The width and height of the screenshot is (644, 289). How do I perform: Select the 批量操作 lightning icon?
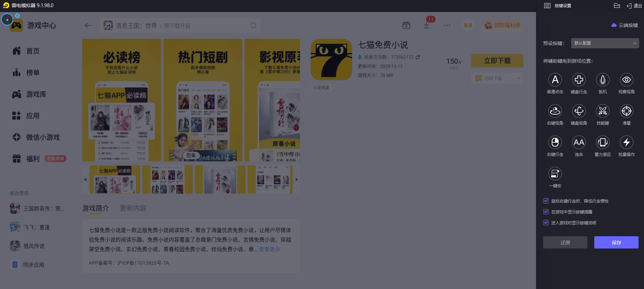click(626, 143)
